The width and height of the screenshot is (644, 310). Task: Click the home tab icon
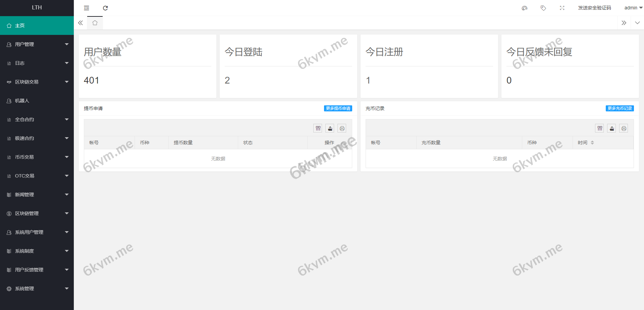pos(95,23)
